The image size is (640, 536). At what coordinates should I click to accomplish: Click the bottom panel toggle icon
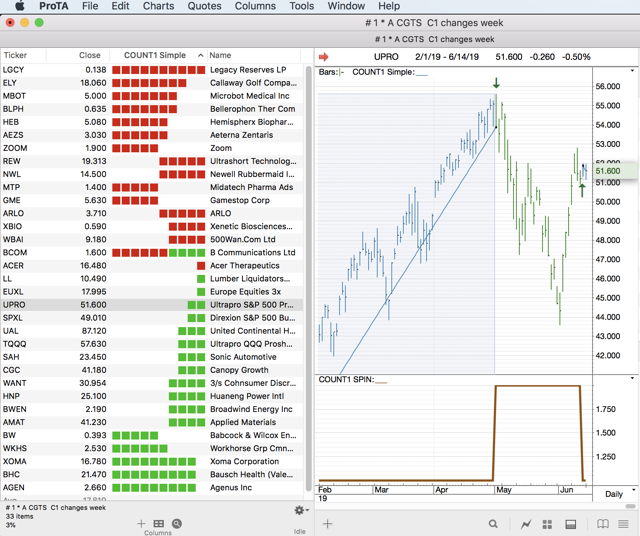coord(570,524)
